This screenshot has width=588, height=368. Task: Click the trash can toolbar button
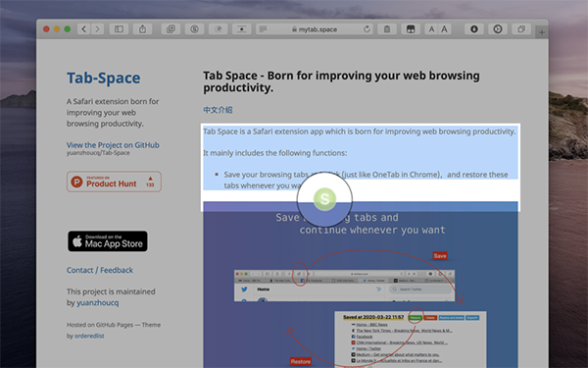pos(387,28)
